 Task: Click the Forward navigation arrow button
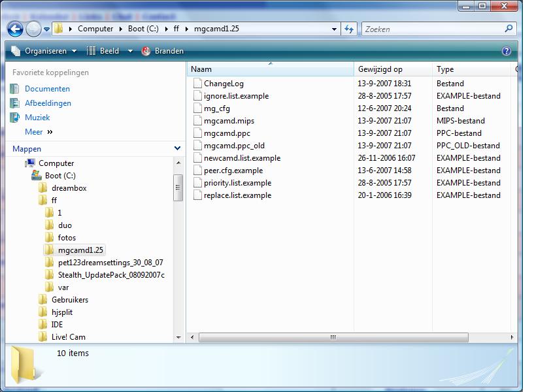tap(33, 29)
